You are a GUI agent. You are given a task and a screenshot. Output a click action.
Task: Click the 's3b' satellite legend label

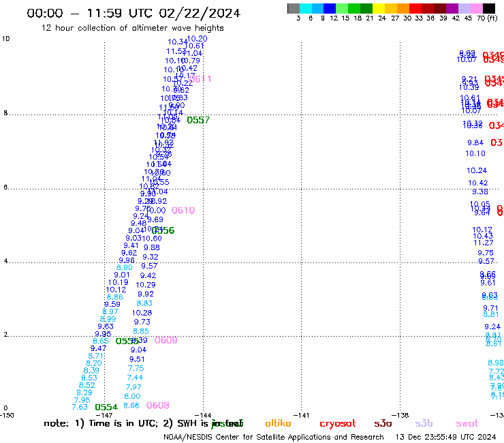pos(424,423)
